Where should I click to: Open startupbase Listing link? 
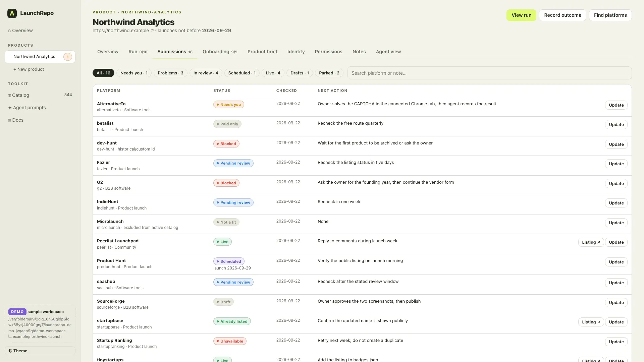(x=591, y=322)
